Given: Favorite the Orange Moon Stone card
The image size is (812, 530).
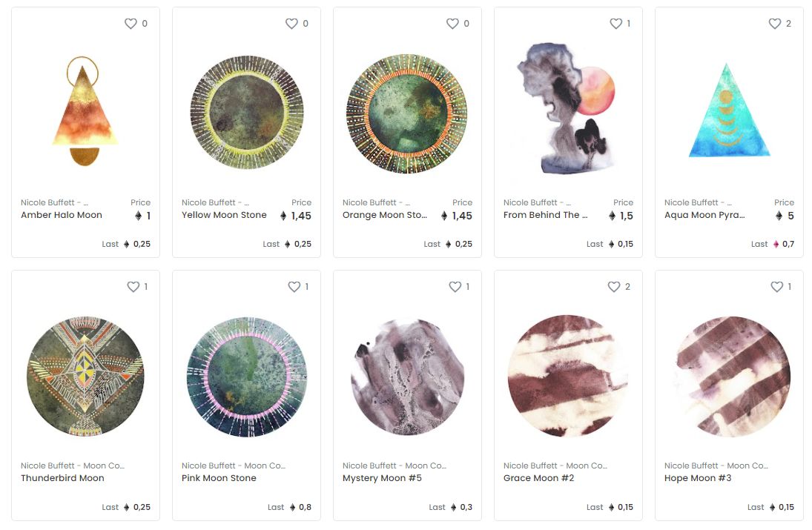Looking at the screenshot, I should pyautogui.click(x=452, y=23).
